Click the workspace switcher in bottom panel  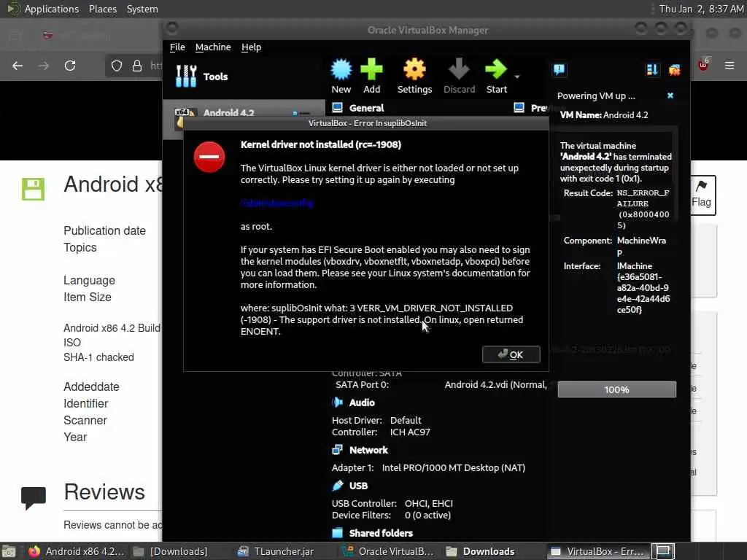point(663,551)
